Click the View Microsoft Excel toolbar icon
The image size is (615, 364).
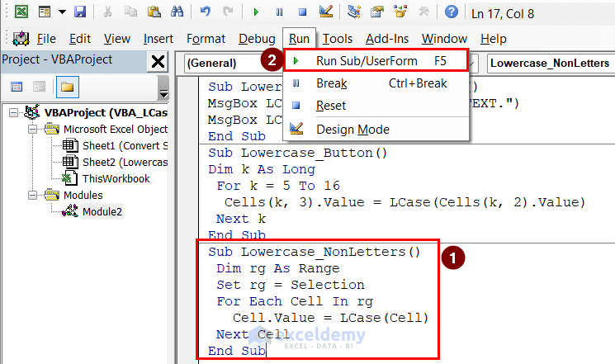[21, 12]
